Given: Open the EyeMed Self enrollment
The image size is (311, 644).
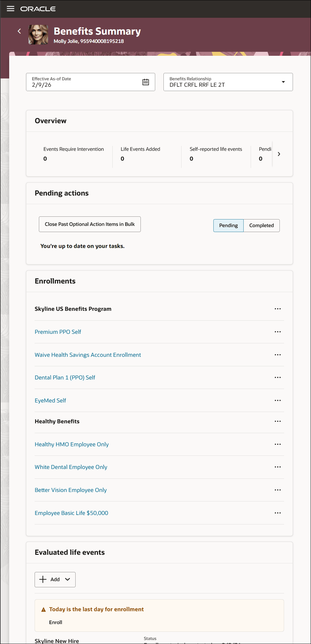Looking at the screenshot, I should 50,400.
